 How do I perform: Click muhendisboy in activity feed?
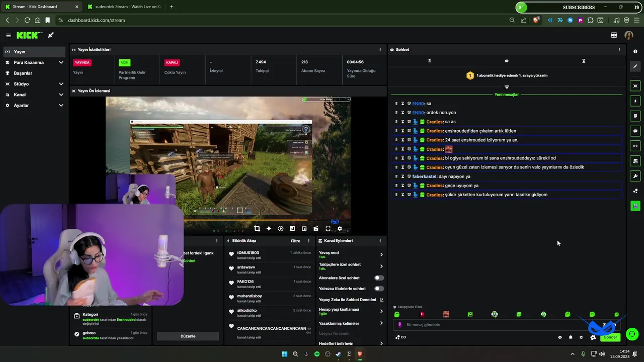coord(250,296)
